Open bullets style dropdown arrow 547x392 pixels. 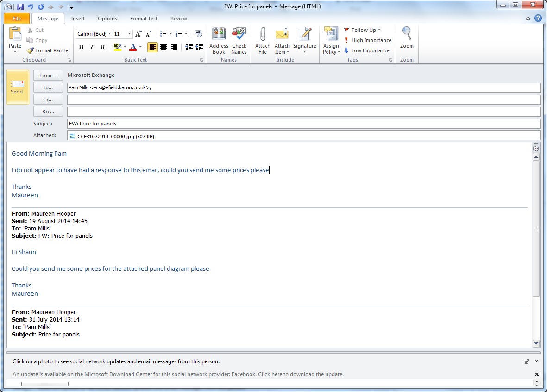tap(170, 34)
